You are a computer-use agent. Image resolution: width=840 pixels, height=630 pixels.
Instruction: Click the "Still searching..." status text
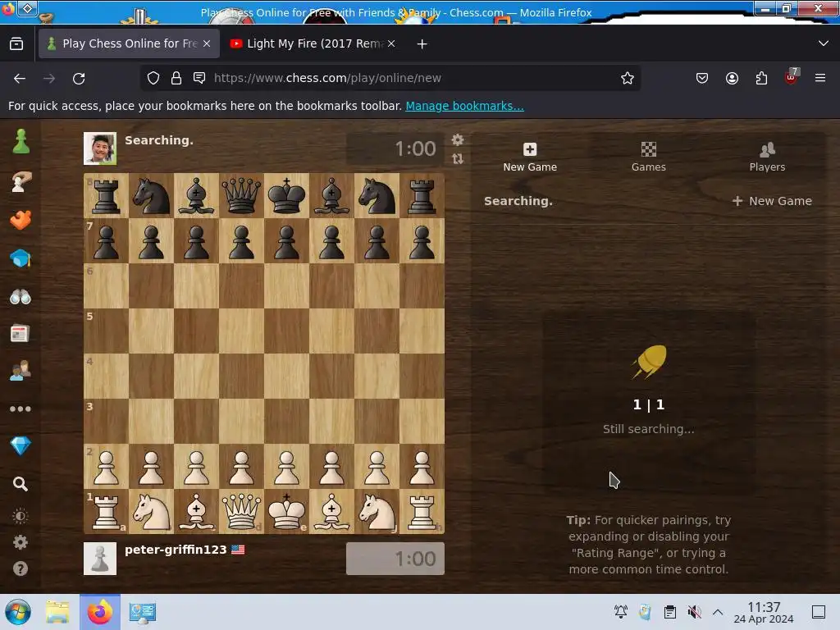click(x=648, y=429)
